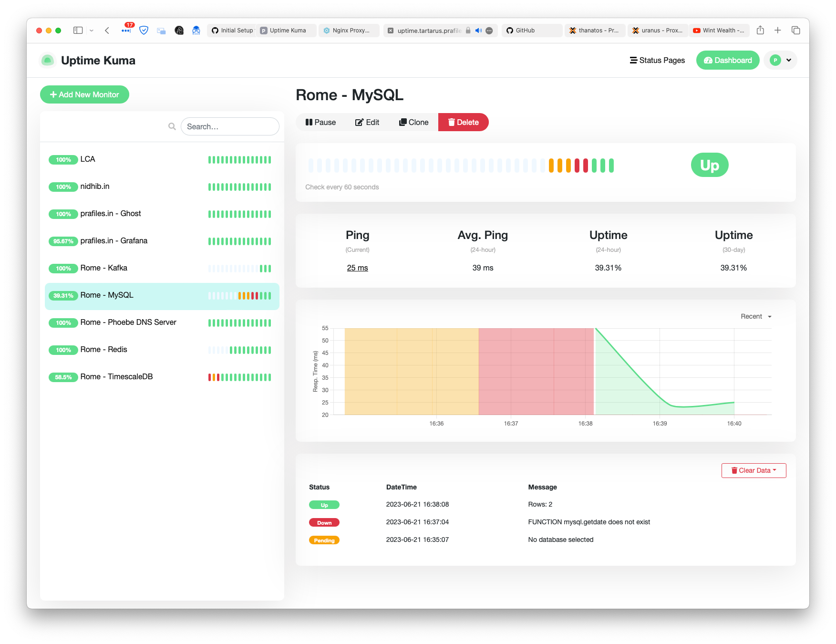The height and width of the screenshot is (644, 836).
Task: Focus the monitor Search field
Action: pos(230,126)
